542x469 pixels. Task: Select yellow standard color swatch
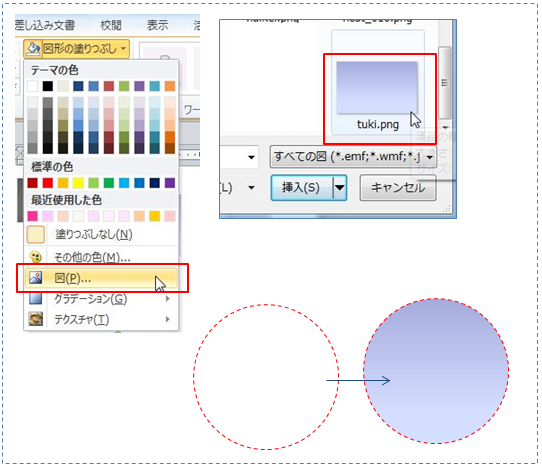point(78,183)
